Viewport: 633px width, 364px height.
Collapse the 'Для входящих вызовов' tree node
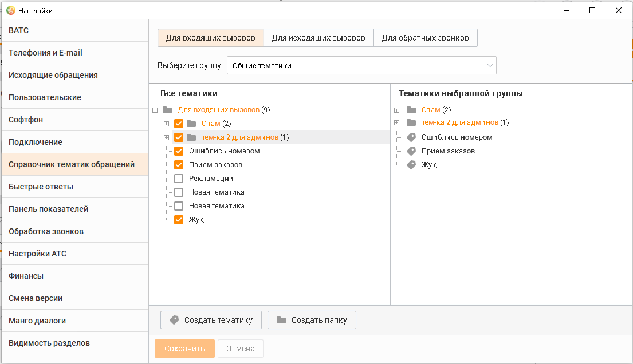(155, 110)
